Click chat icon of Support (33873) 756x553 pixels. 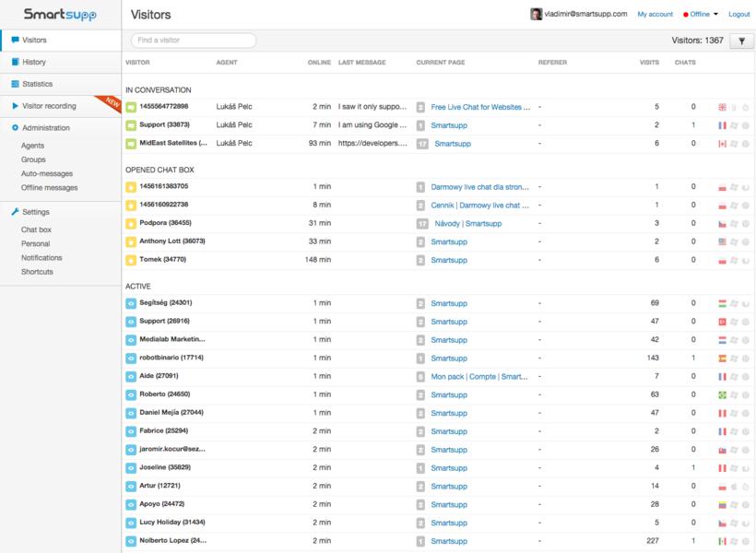click(131, 125)
